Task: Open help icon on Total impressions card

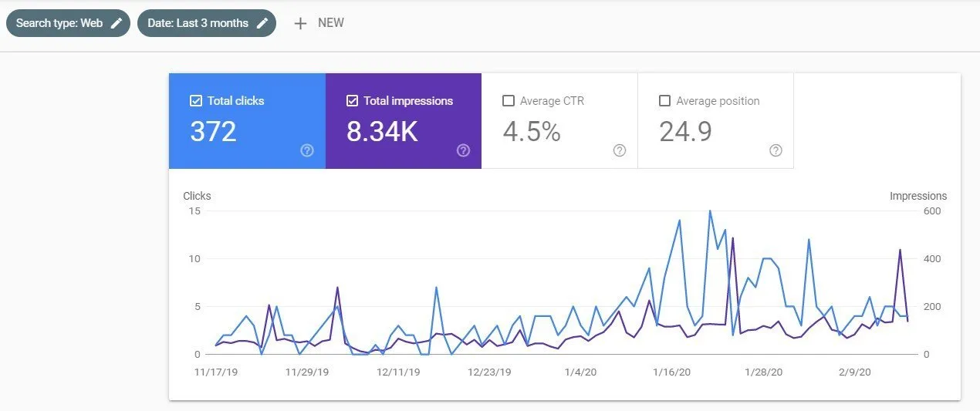Action: [x=463, y=150]
